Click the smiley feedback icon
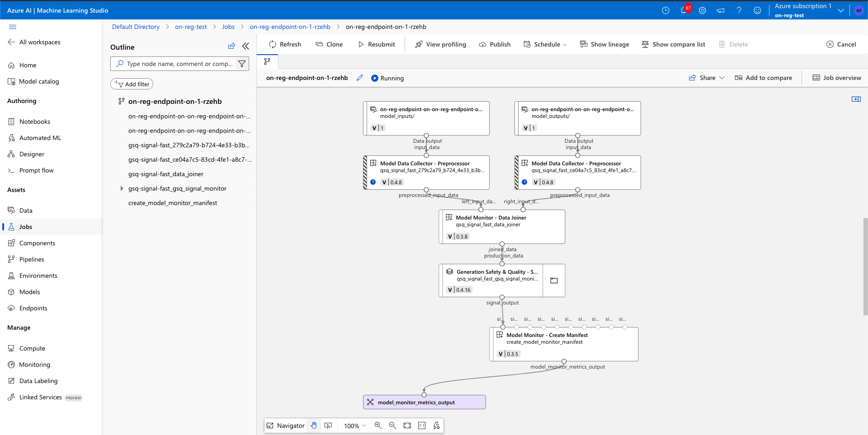 point(757,10)
